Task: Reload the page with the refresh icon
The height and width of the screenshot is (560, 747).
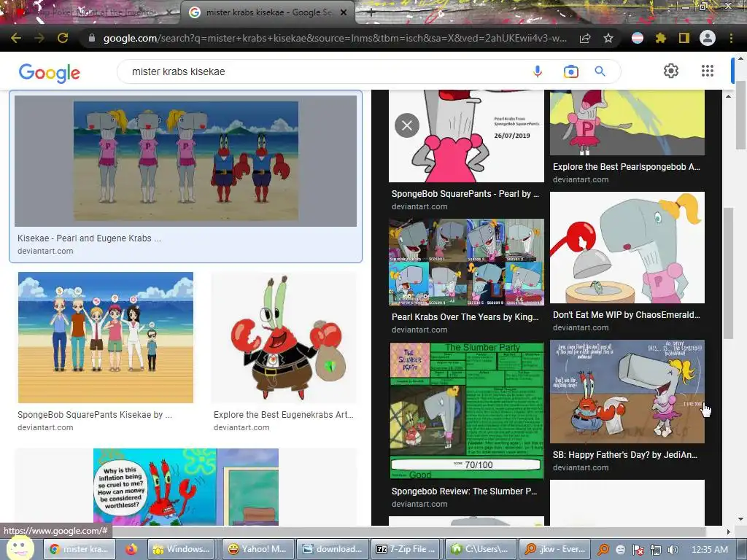Action: [x=63, y=38]
